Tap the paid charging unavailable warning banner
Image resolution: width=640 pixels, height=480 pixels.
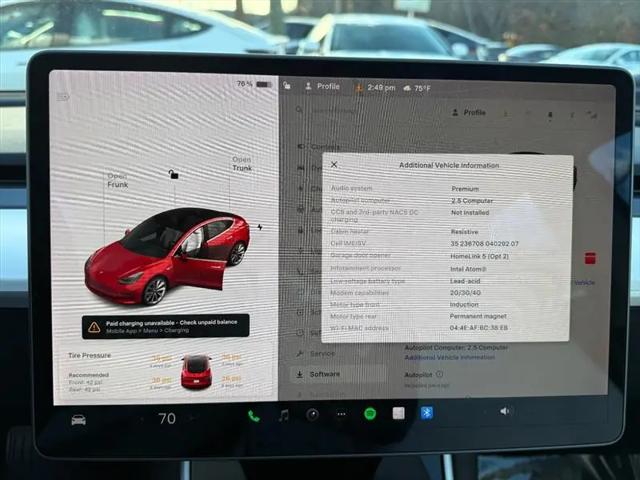tap(165, 327)
